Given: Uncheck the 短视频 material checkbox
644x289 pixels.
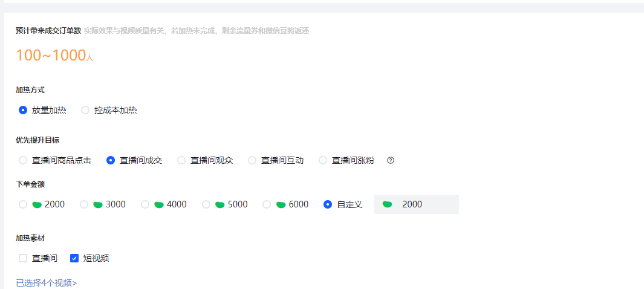Looking at the screenshot, I should tap(74, 258).
